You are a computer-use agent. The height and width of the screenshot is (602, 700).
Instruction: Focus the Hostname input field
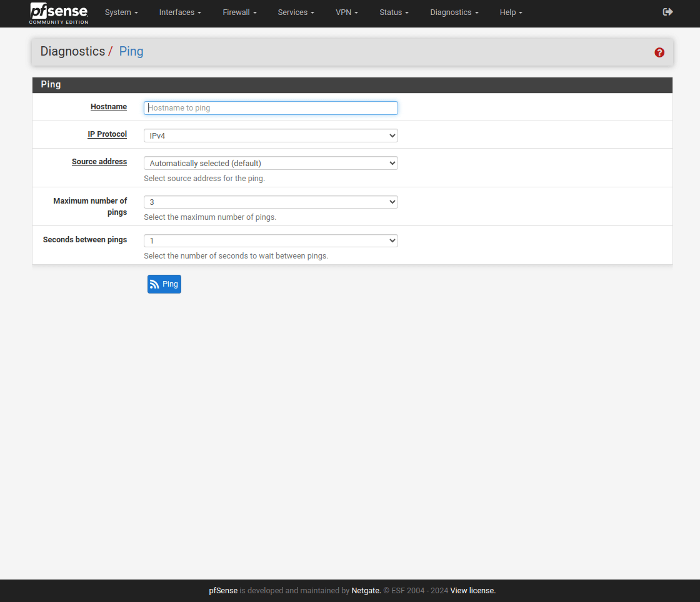pos(271,108)
